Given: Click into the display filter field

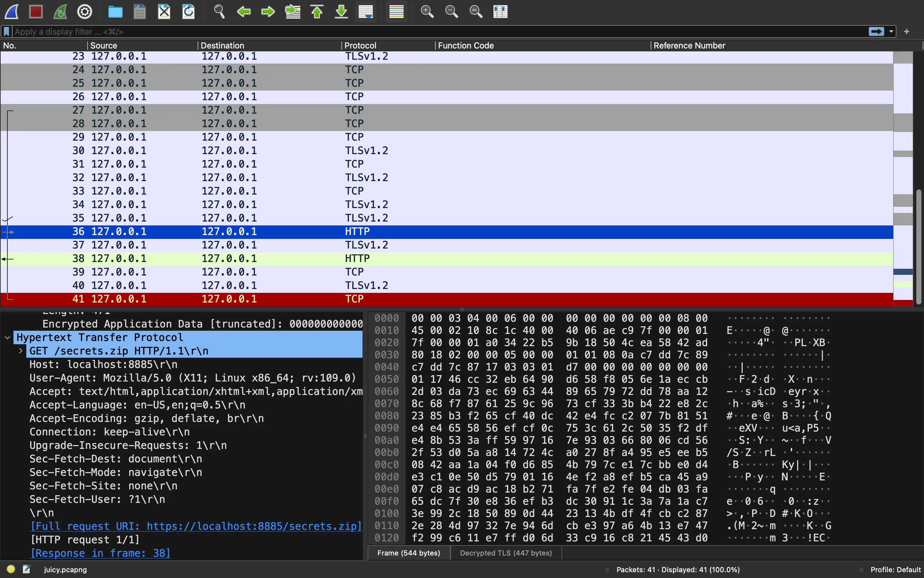Looking at the screenshot, I should coord(439,31).
